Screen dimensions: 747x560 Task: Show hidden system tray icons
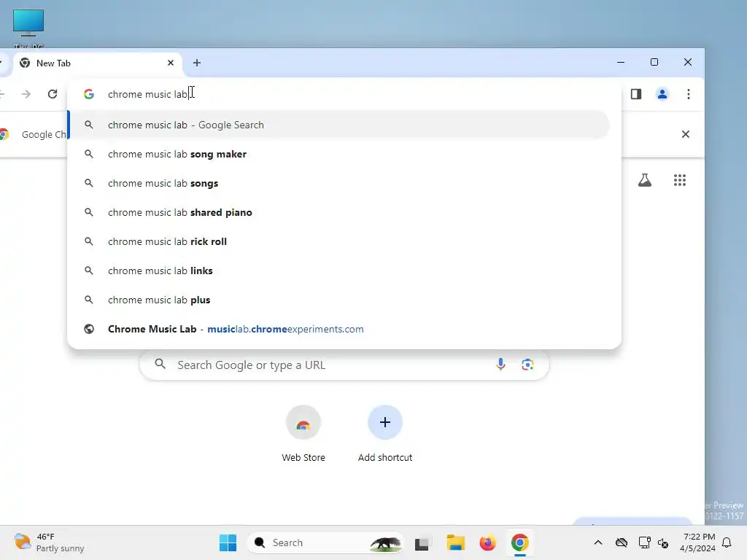coord(598,542)
